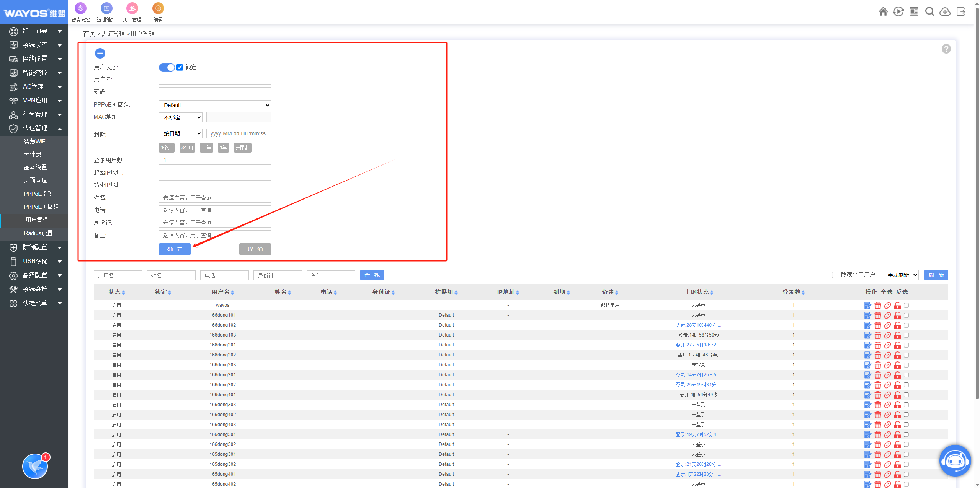
Task: Open the 手动刷新 refresh mode dropdown
Action: 900,275
